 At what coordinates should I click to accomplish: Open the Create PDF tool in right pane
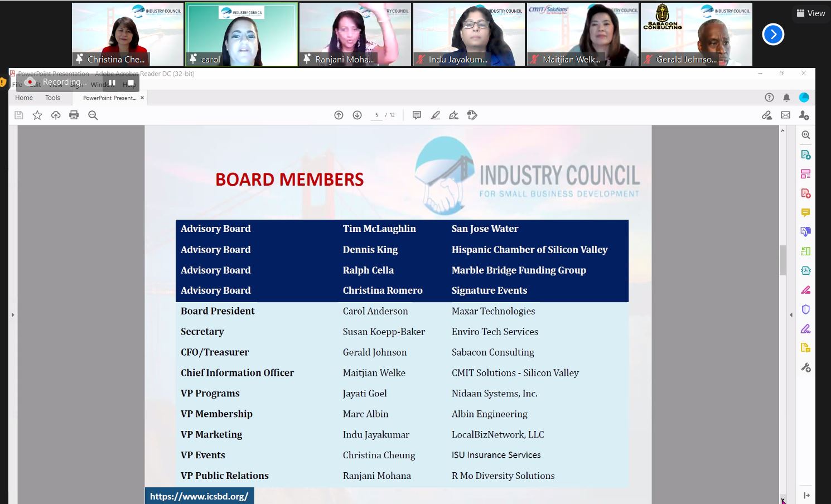click(x=806, y=193)
